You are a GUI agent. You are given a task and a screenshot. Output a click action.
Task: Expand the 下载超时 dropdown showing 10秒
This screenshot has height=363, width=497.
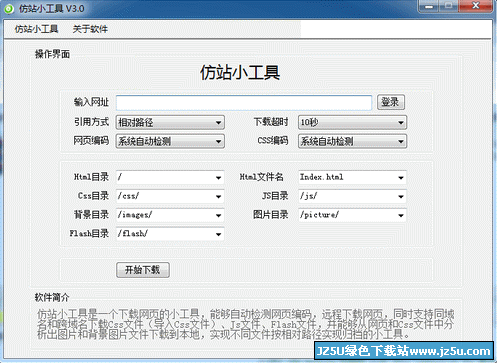coord(352,122)
